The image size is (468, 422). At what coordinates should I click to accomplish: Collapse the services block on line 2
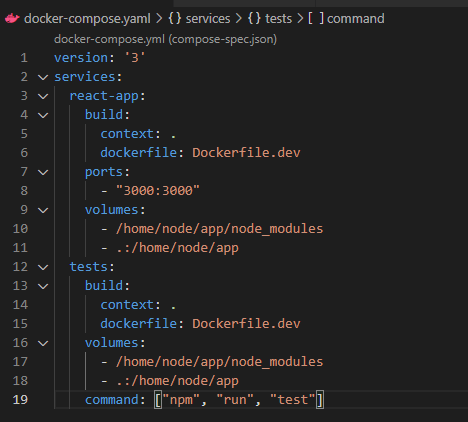pyautogui.click(x=43, y=77)
